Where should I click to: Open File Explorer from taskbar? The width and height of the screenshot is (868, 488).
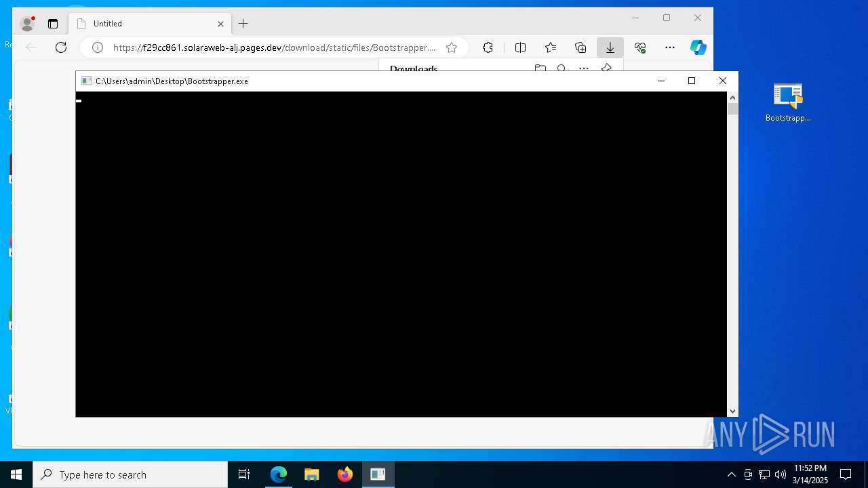[x=312, y=474]
